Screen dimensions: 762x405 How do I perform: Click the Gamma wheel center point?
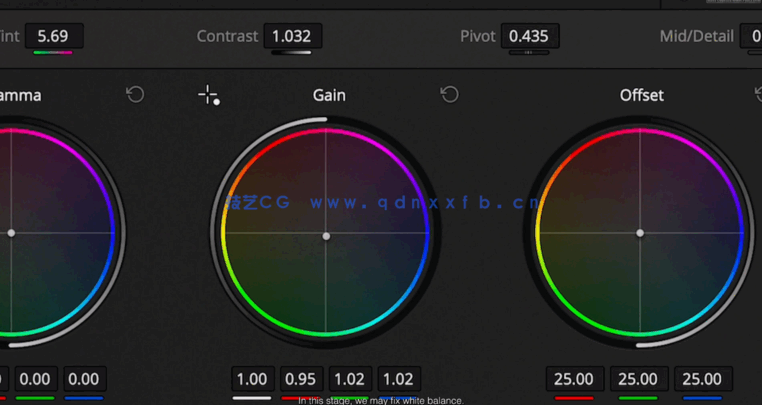(11, 233)
